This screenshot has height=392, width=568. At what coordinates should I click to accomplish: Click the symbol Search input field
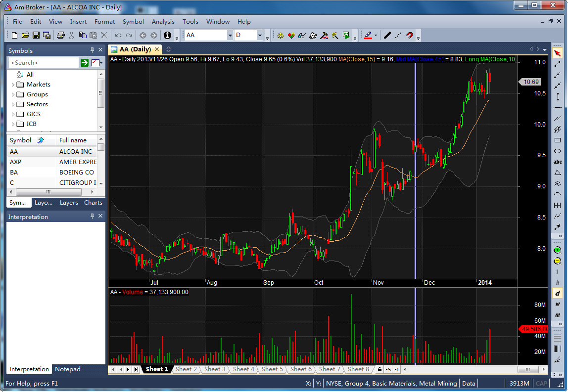44,63
